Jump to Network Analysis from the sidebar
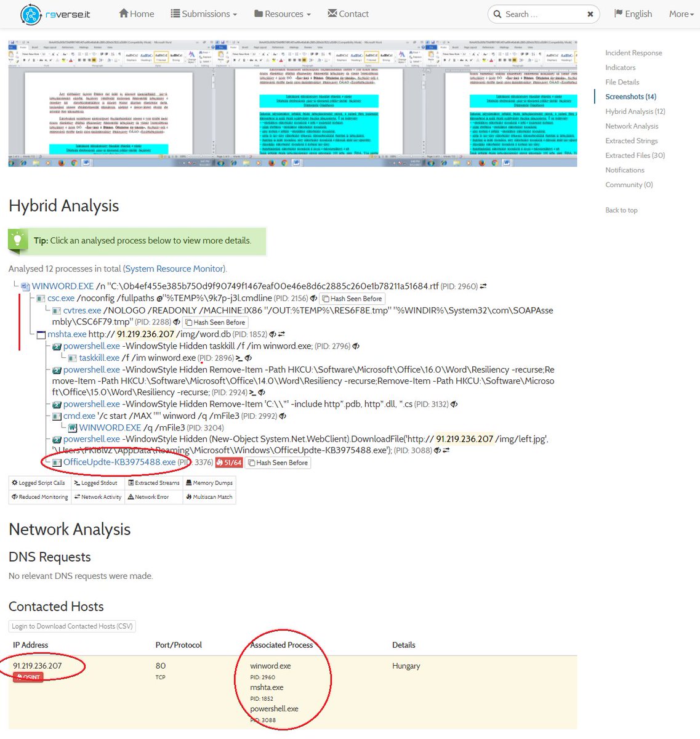 coord(632,126)
